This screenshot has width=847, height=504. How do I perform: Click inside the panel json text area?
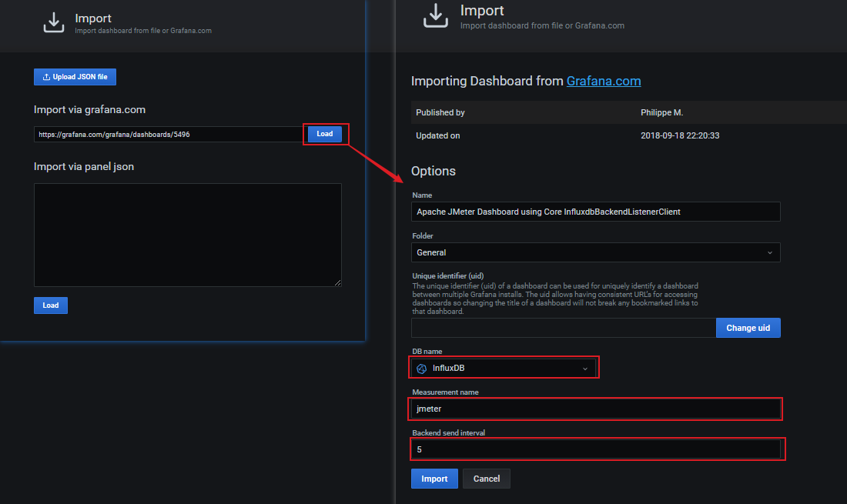pyautogui.click(x=187, y=235)
